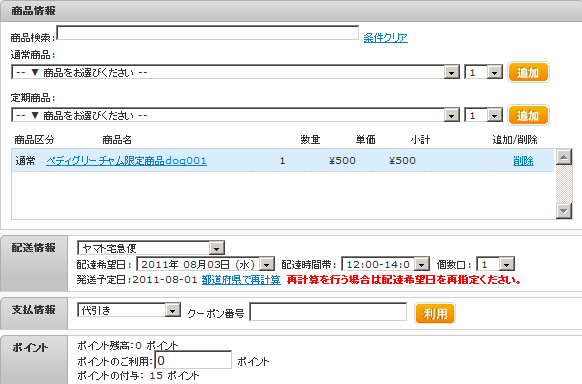Image resolution: width=582 pixels, height=384 pixels.
Task: Click the 通常 product type cell
Action: (25, 161)
